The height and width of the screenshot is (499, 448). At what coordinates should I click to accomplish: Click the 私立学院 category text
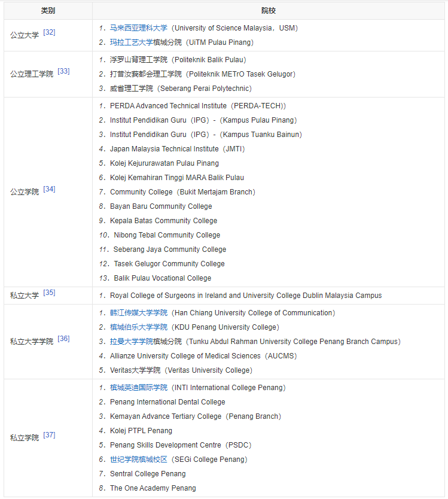click(25, 438)
